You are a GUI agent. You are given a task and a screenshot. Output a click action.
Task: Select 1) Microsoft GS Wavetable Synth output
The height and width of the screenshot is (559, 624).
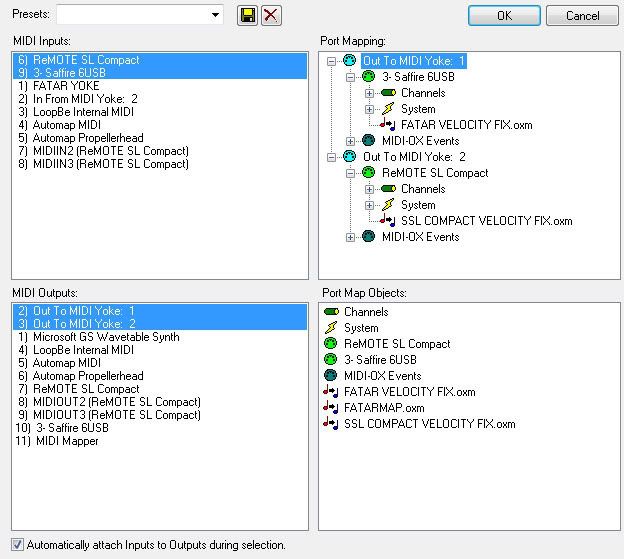click(x=160, y=337)
